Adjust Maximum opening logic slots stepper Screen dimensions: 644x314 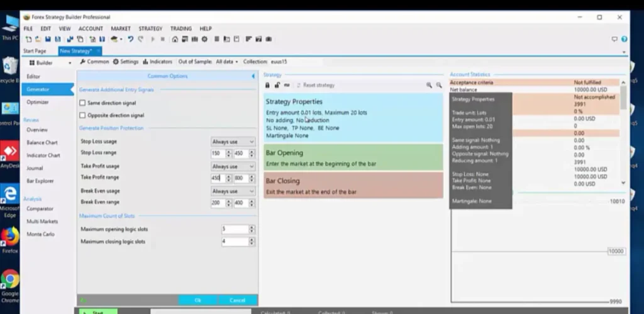pyautogui.click(x=252, y=229)
